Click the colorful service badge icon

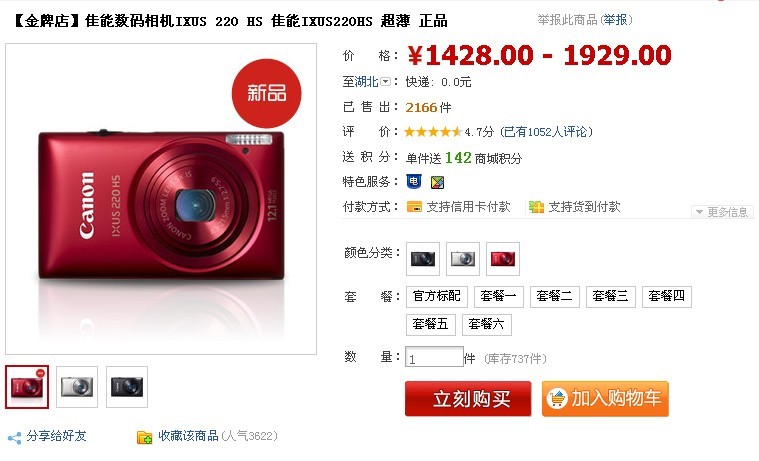437,182
